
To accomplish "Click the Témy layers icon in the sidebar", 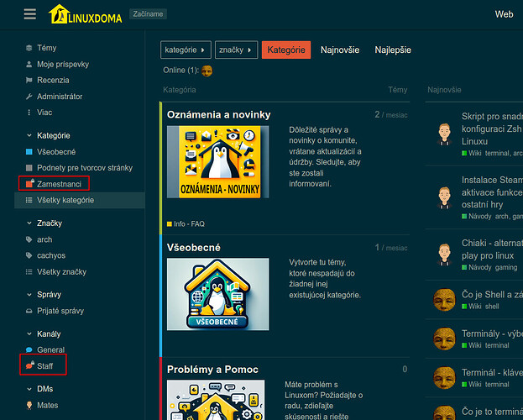I will [x=29, y=48].
